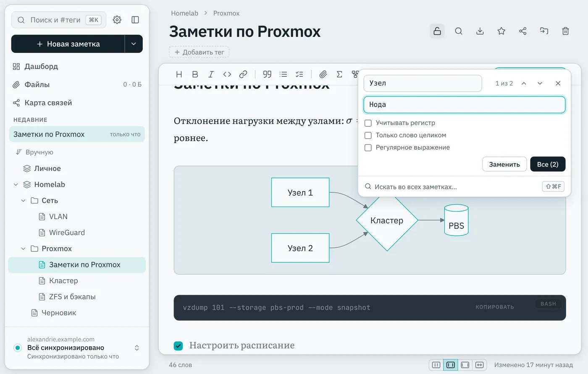588x374 pixels.
Task: Insert inline code with the brackets icon
Action: coord(227,74)
